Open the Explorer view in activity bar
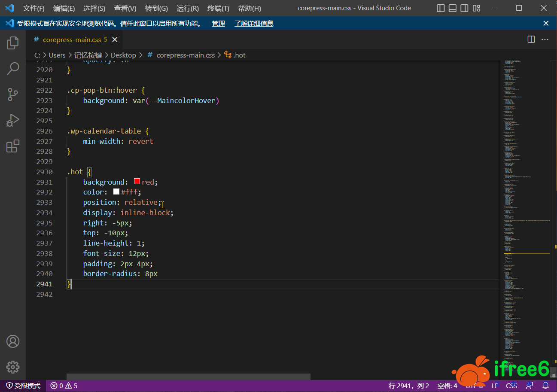The image size is (557, 392). pyautogui.click(x=13, y=43)
